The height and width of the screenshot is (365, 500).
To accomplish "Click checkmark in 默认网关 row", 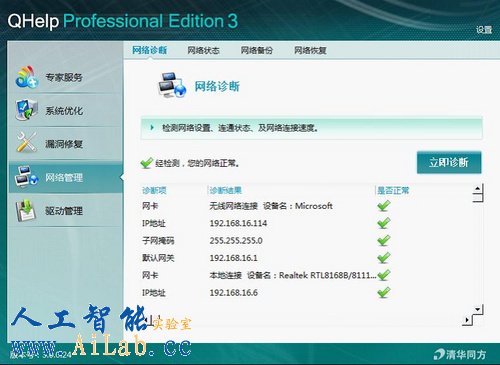I will tap(384, 258).
